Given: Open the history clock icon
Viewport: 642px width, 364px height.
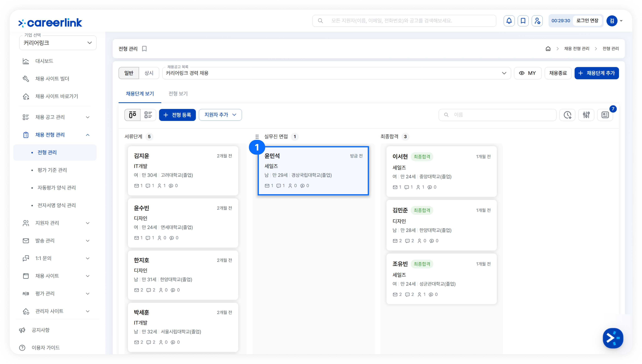Looking at the screenshot, I should pyautogui.click(x=567, y=115).
